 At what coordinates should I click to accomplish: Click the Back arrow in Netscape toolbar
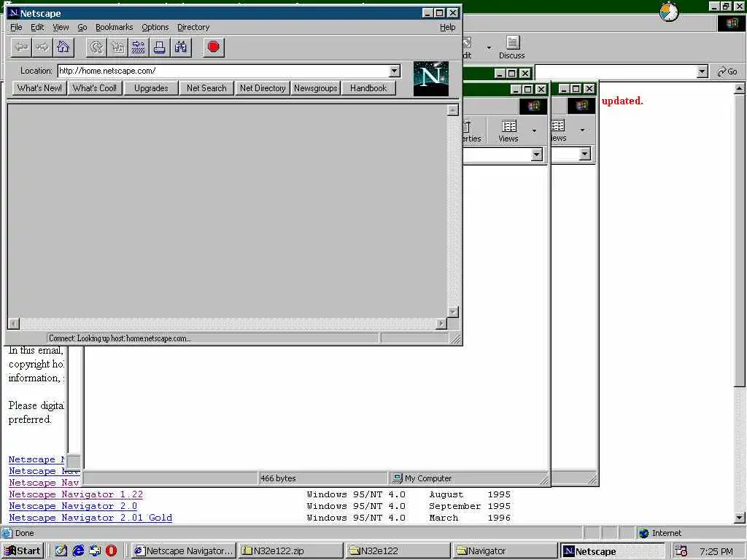(21, 47)
